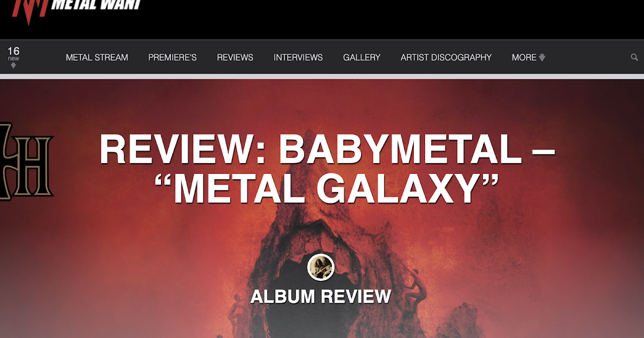
Task: Click the gold gothic logo at left edge
Action: (x=26, y=161)
